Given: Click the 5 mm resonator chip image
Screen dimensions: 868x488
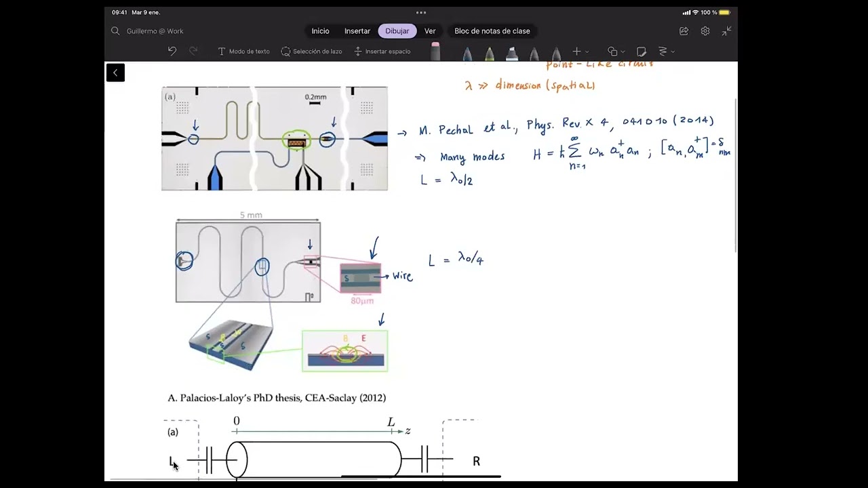Looking at the screenshot, I should coord(248,262).
